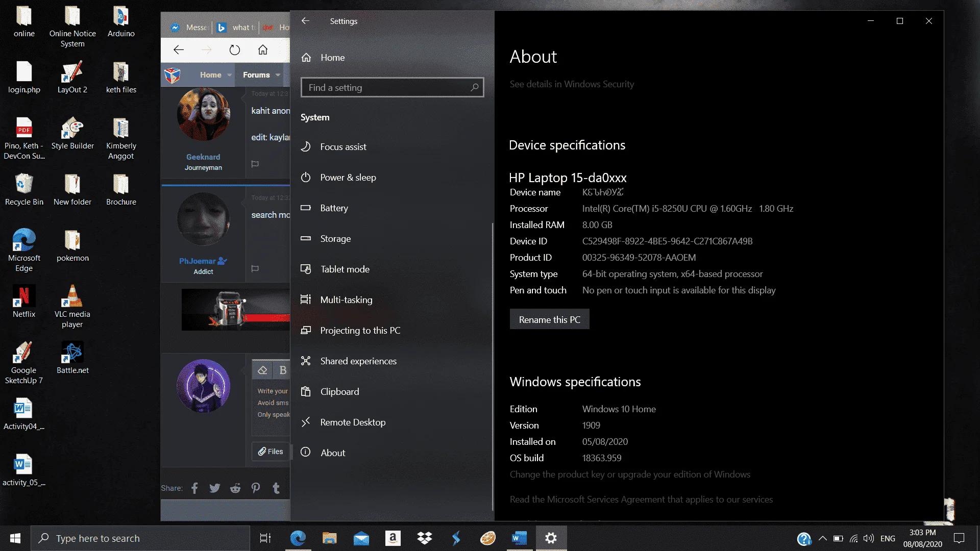Select the Battle.net desktop shortcut

coord(72,358)
